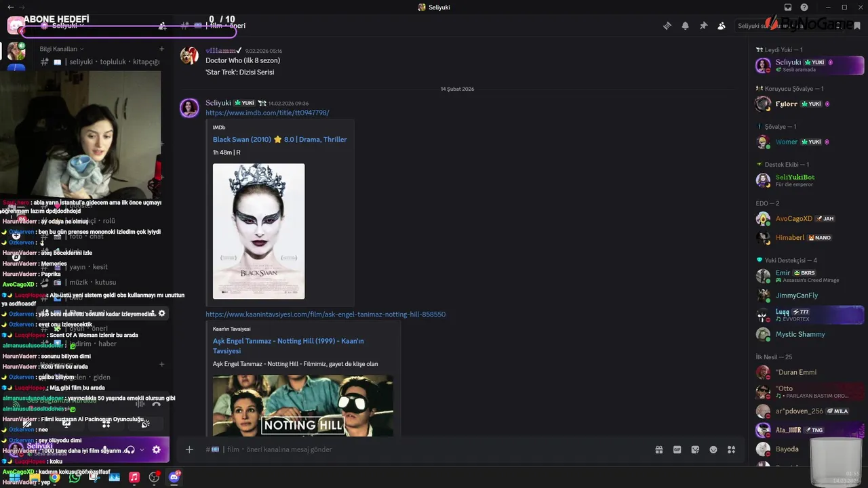Open Himaberl in the member list
The height and width of the screenshot is (488, 868).
810,237
